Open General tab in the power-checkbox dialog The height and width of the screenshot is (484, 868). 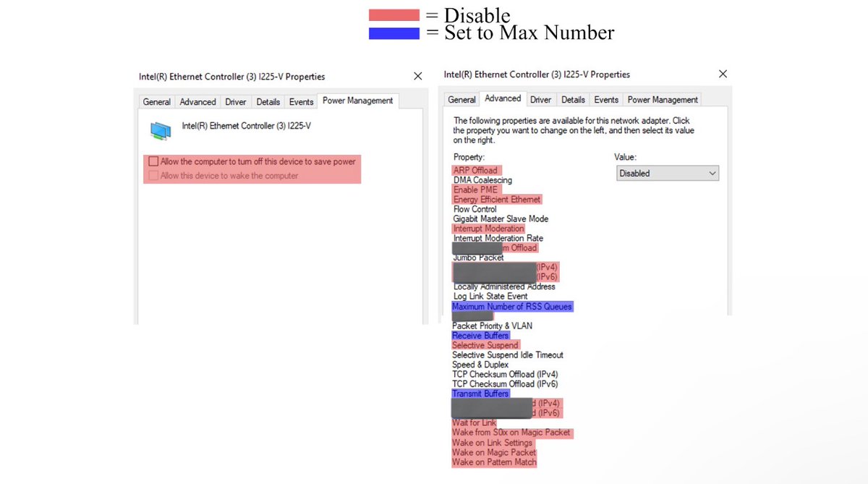click(156, 102)
